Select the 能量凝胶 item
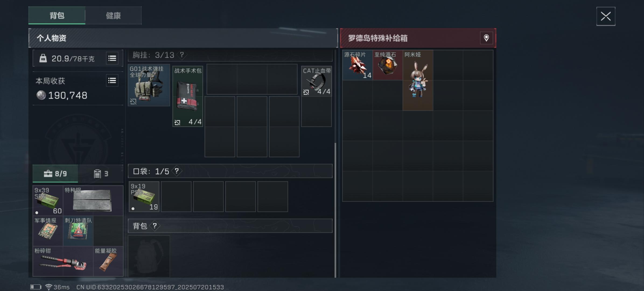The width and height of the screenshot is (644, 291). pyautogui.click(x=108, y=261)
